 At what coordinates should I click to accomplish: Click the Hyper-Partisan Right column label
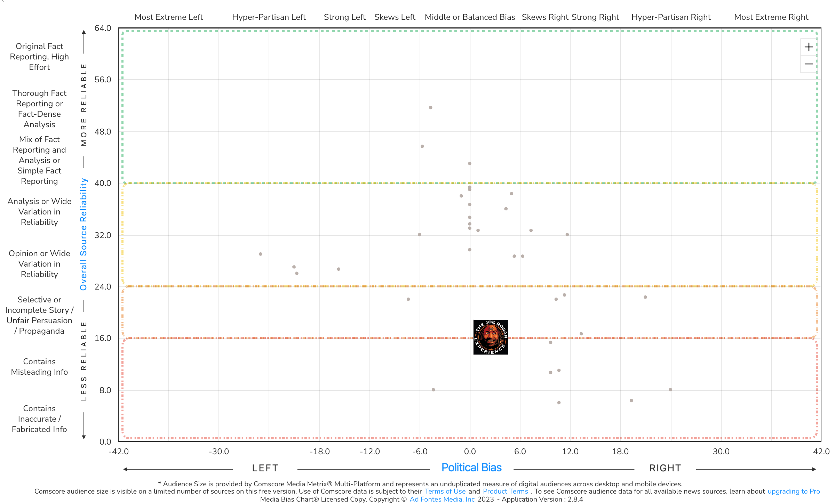pyautogui.click(x=671, y=17)
